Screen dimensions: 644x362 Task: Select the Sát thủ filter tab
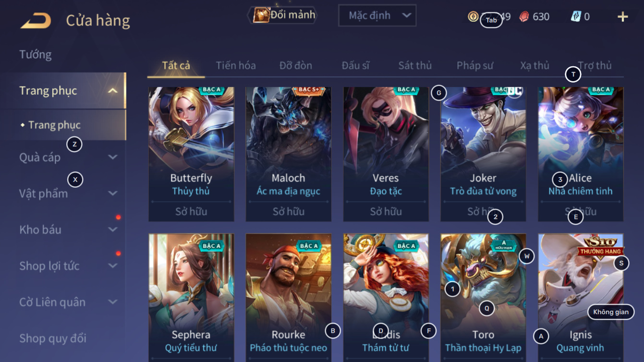[415, 65]
